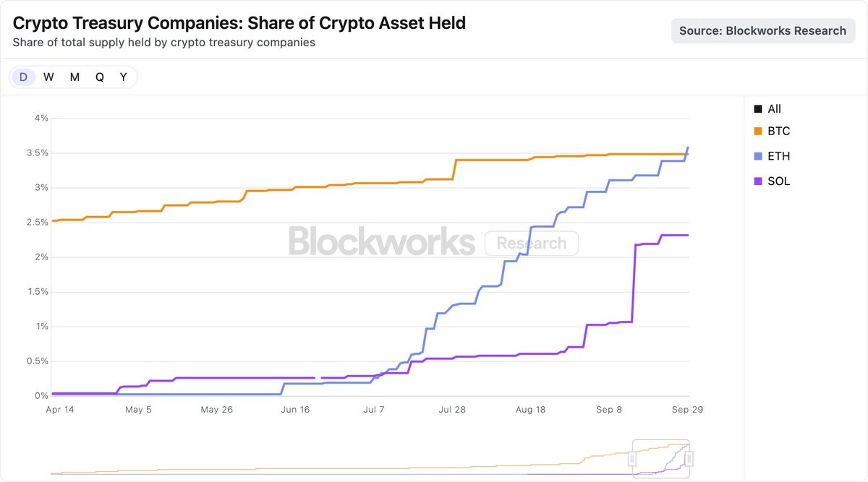Show All series via legend label

point(775,109)
